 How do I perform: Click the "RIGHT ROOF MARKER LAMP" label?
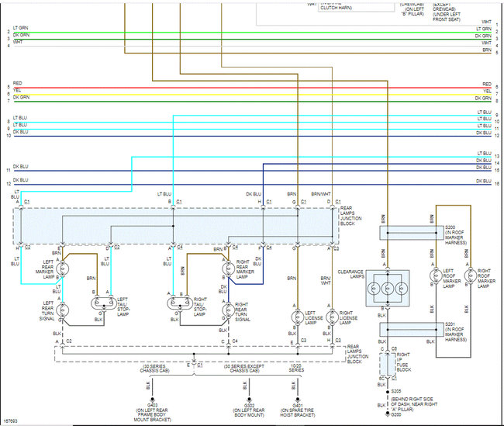point(486,279)
